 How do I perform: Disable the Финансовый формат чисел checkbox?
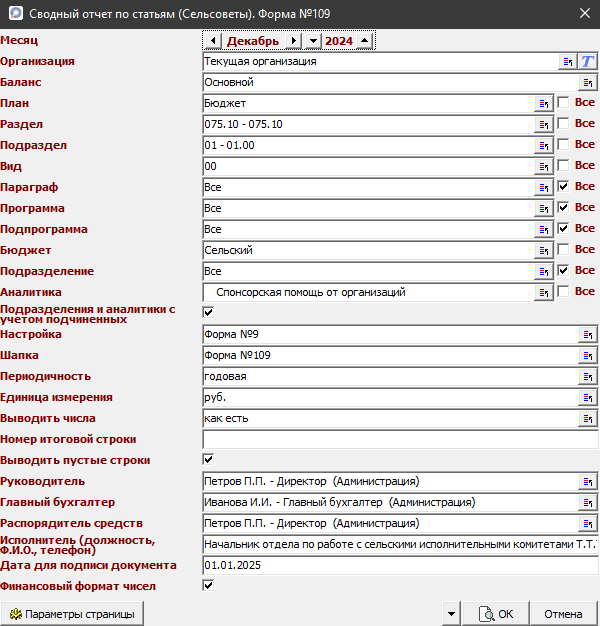[x=208, y=586]
